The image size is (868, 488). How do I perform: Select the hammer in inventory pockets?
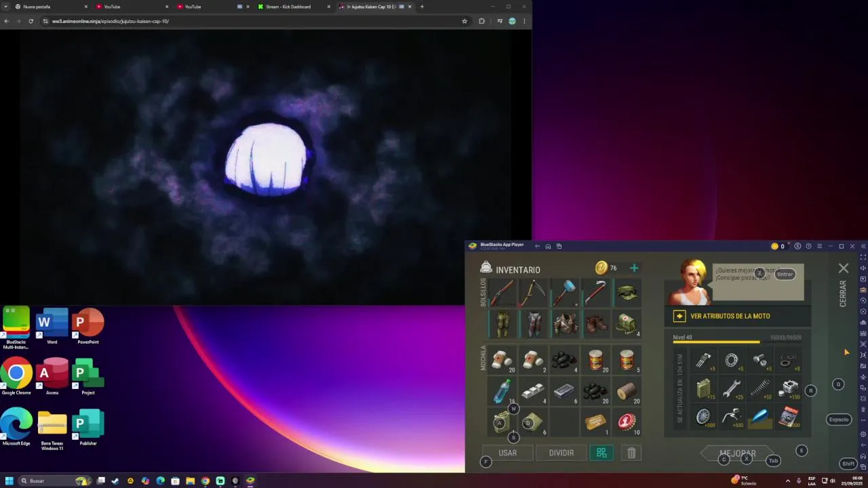564,293
